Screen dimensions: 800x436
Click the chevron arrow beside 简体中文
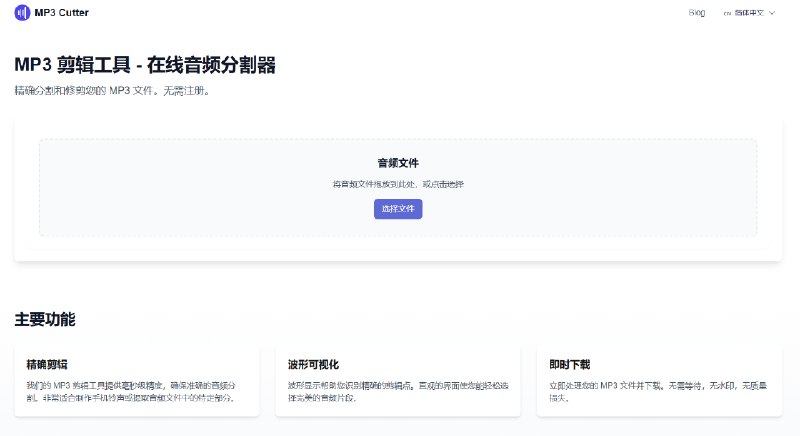pos(772,13)
